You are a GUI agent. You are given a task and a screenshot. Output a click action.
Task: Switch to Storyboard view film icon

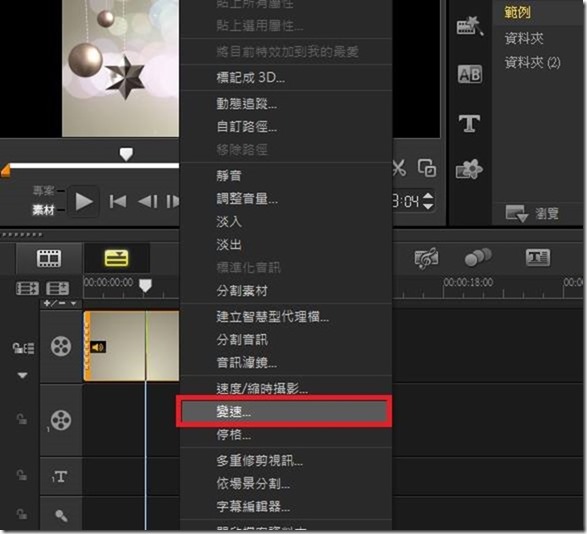[x=49, y=258]
